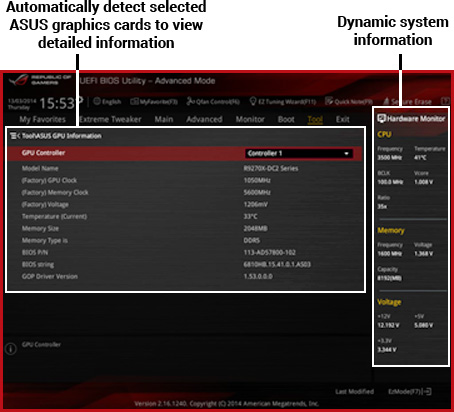Switch to the My Favorites tab
Viewport: 454px width, 412px height.
[x=42, y=119]
